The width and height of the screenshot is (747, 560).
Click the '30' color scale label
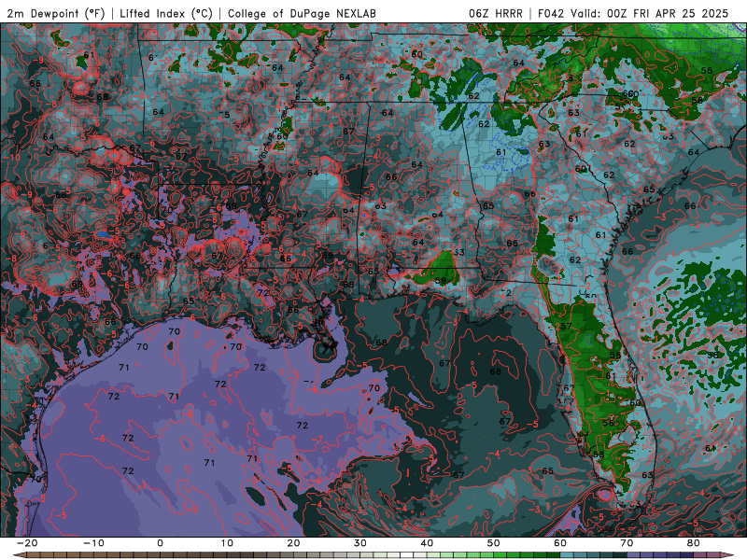360,543
